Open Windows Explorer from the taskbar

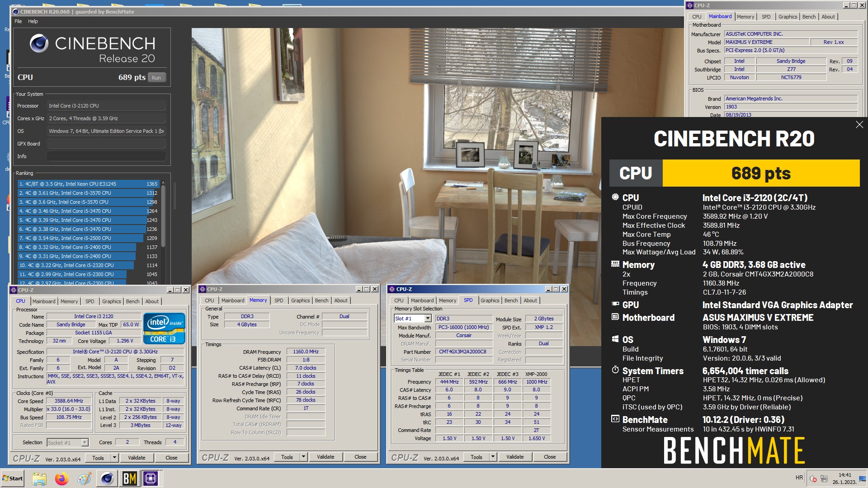click(x=39, y=479)
